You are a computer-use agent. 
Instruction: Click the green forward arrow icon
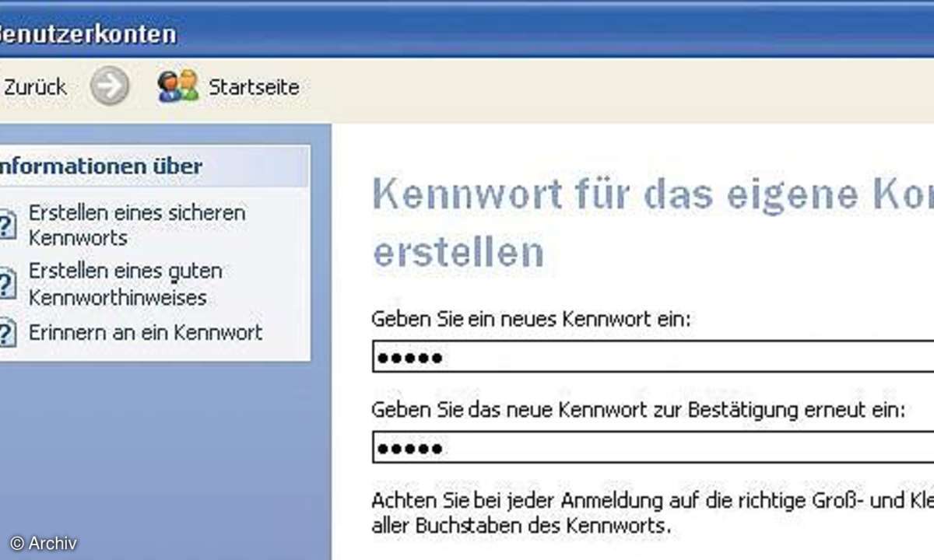(x=109, y=87)
